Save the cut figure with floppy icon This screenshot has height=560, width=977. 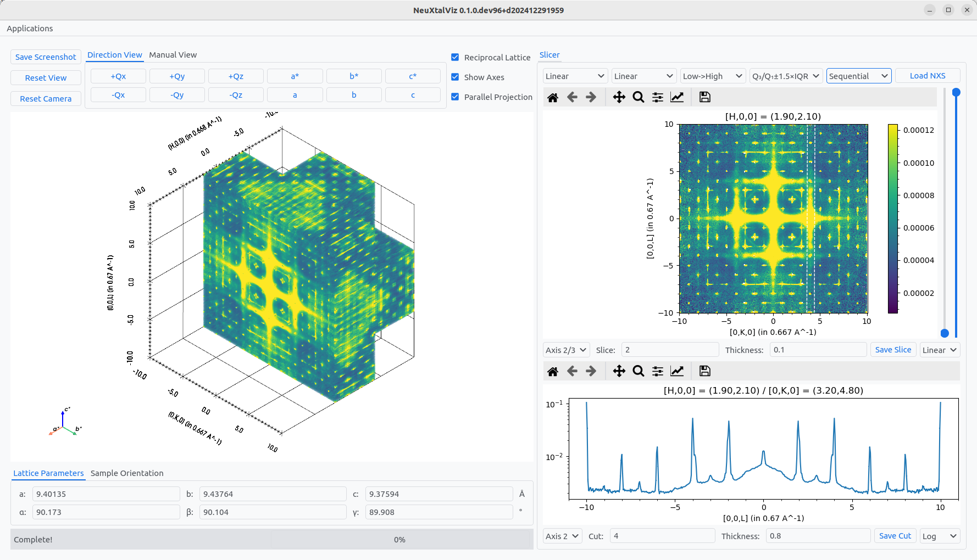[x=704, y=371]
